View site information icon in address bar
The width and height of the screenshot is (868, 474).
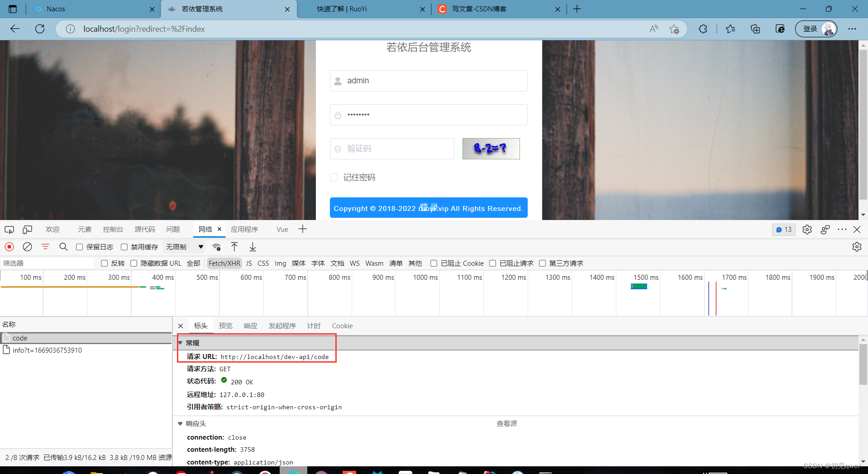(70, 29)
